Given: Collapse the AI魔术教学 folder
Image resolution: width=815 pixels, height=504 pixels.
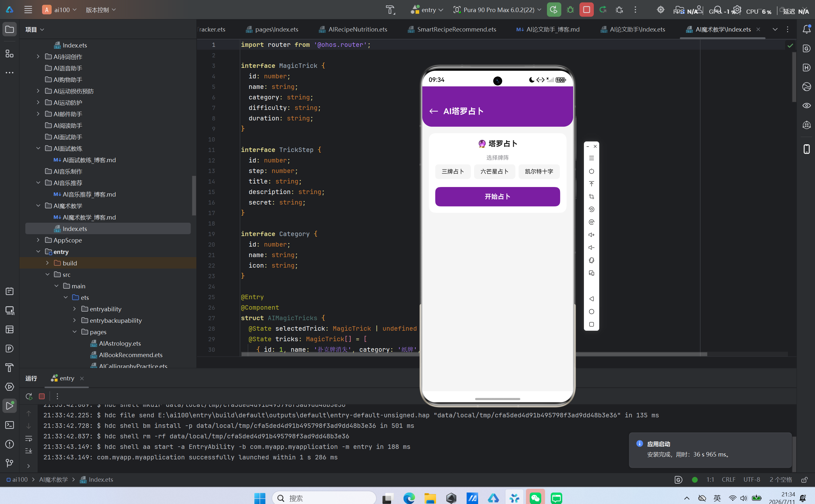Looking at the screenshot, I should coord(38,206).
